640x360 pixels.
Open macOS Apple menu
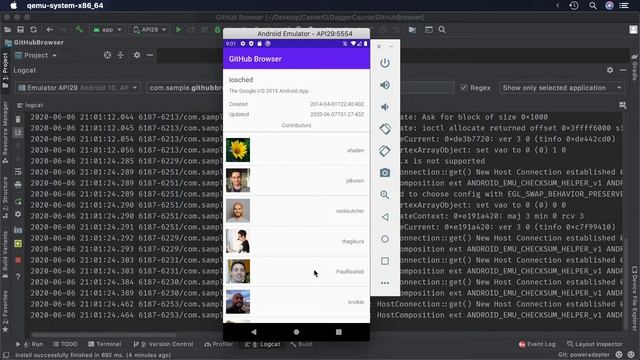13,5
